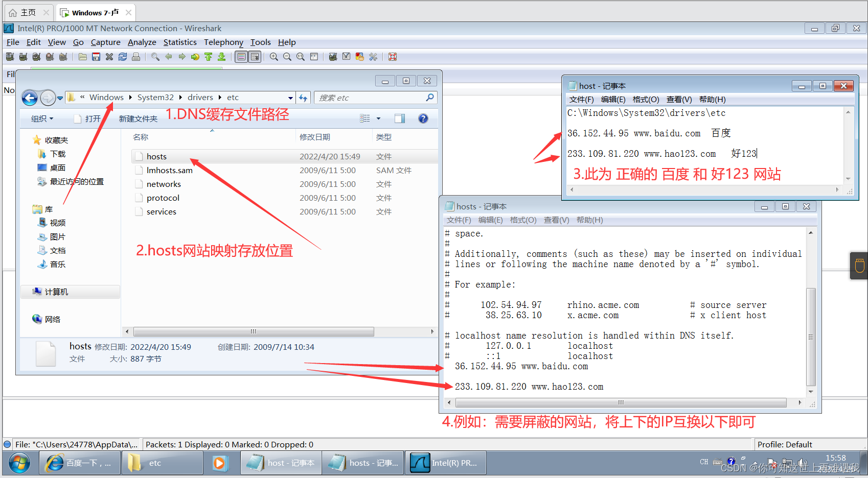Go forward in packet history
868x478 pixels.
(182, 57)
